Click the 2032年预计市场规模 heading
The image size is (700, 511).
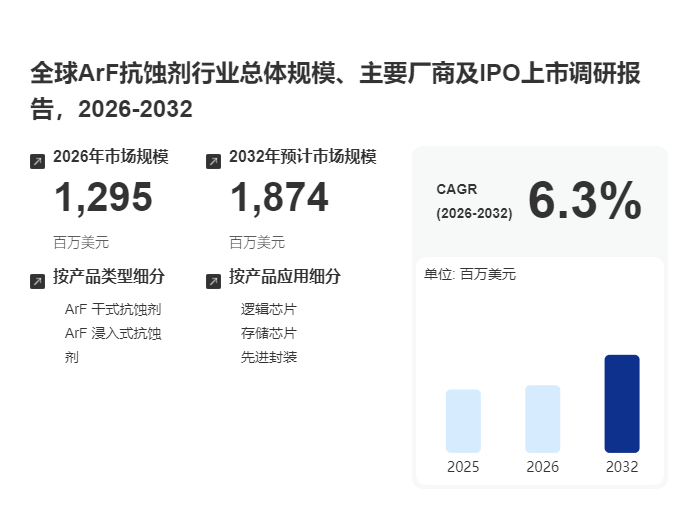[x=303, y=157]
